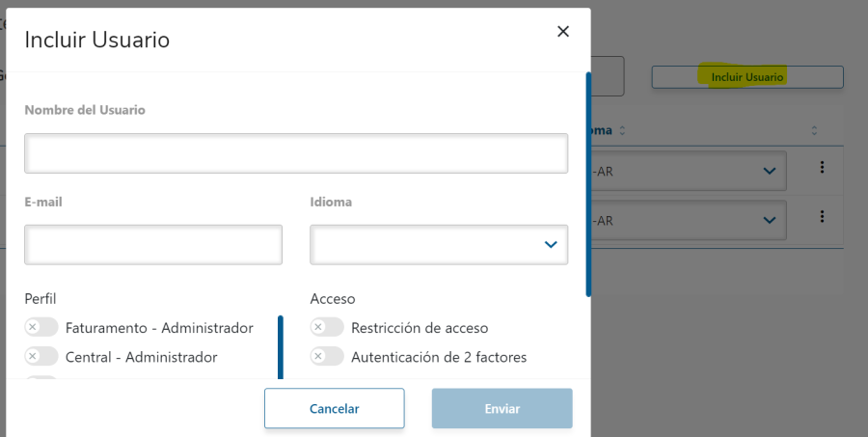Close the Incluir Usuario dialog with X
Image resolution: width=868 pixels, height=437 pixels.
point(563,32)
